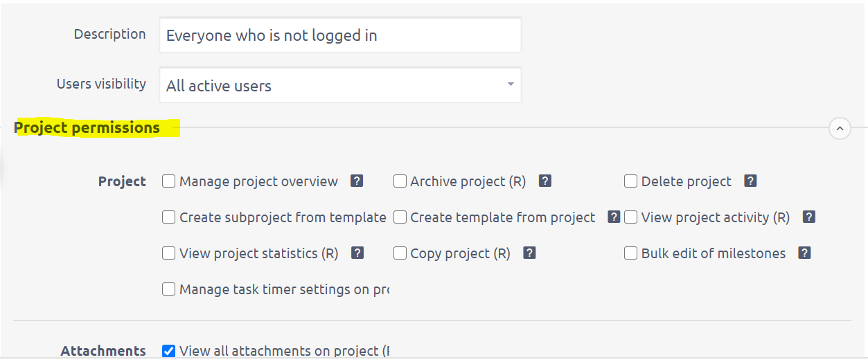The width and height of the screenshot is (868, 362).
Task: Click help icon beside Manage project overview
Action: (357, 181)
